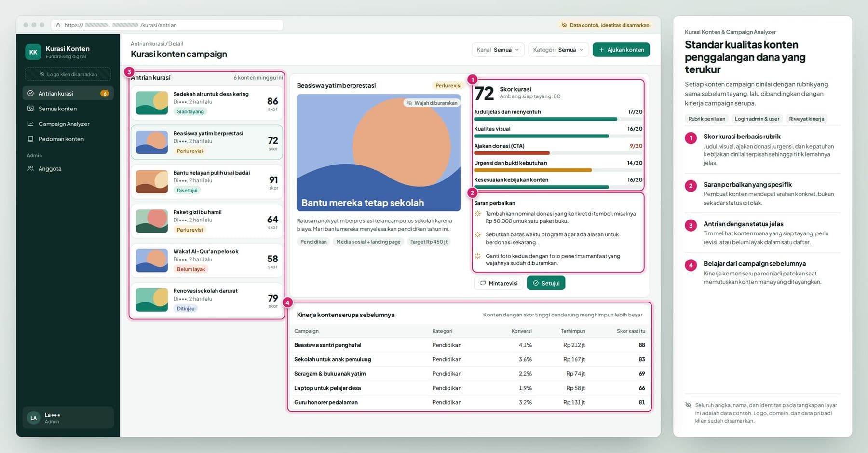Screen dimensions: 868x453
Task: Open the Antrian kurasi menu item
Action: pos(68,93)
